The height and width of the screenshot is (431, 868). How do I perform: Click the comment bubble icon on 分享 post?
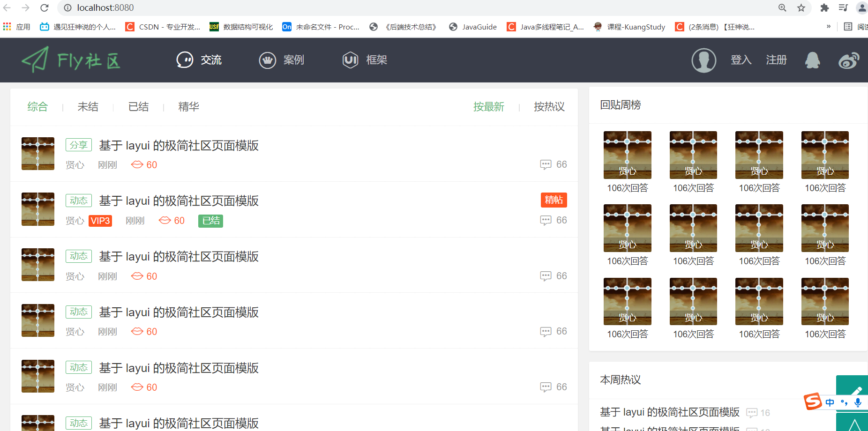546,164
